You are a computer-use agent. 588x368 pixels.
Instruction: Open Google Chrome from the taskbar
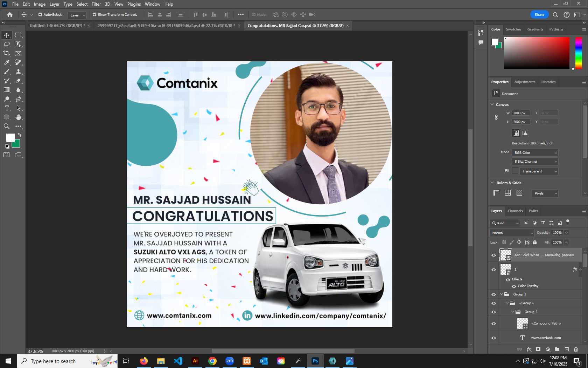[212, 361]
